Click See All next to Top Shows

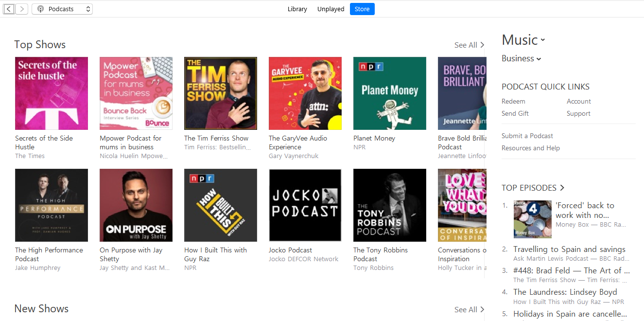click(470, 45)
